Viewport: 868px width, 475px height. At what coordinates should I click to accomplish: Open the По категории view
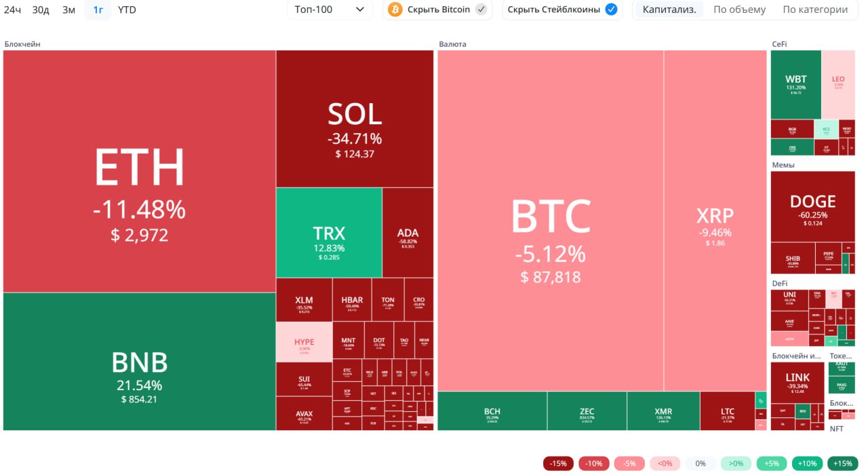point(815,9)
